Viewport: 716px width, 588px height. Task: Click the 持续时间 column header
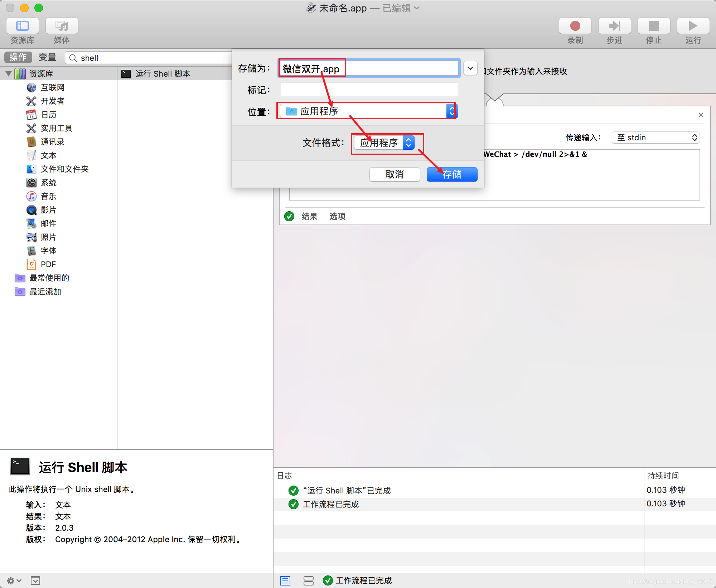pos(679,476)
